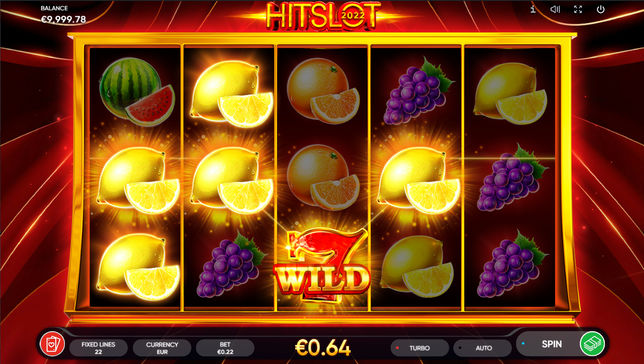This screenshot has height=364, width=644.
Task: Click the power exit icon
Action: click(601, 9)
